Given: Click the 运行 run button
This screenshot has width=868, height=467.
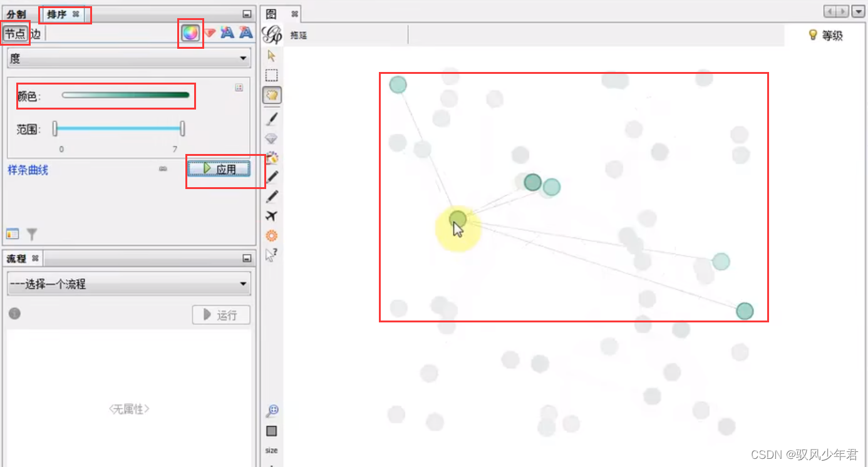Looking at the screenshot, I should point(221,315).
